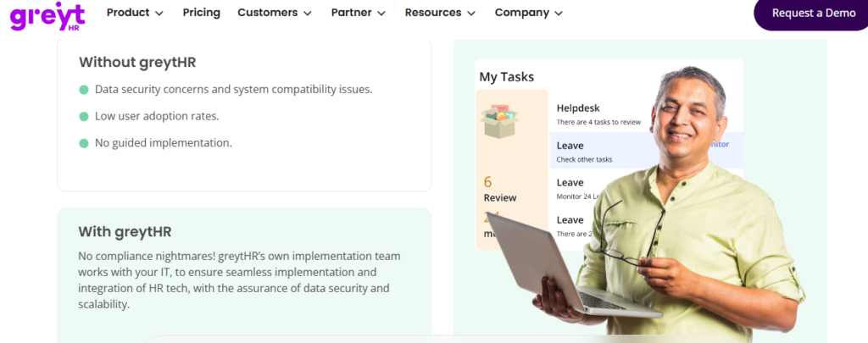Click the green bullet beside Data security concerns
Image resolution: width=868 pixels, height=343 pixels.
(84, 90)
